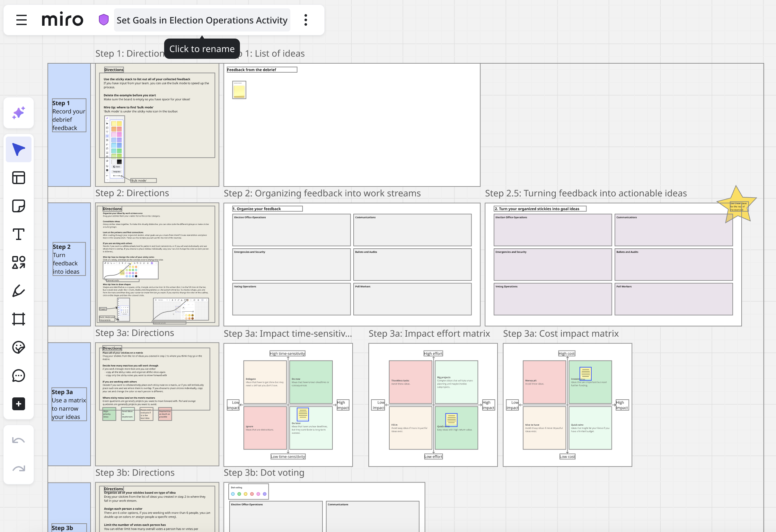Click the yellow star shape near Step 2.5

(x=737, y=203)
